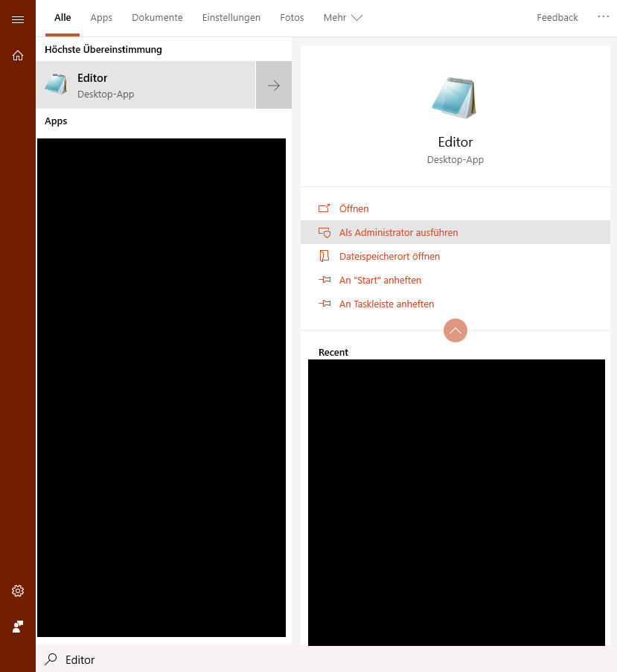Click the Dateispeicherort file location icon

[325, 256]
